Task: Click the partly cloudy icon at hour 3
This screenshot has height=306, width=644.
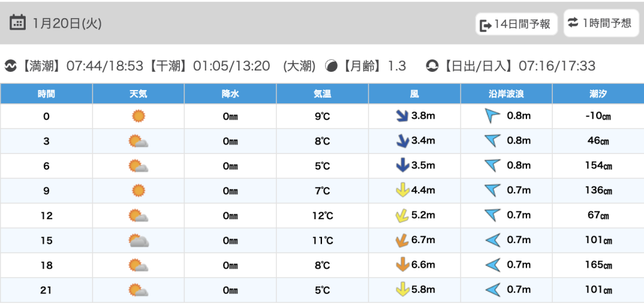Action: coord(138,141)
